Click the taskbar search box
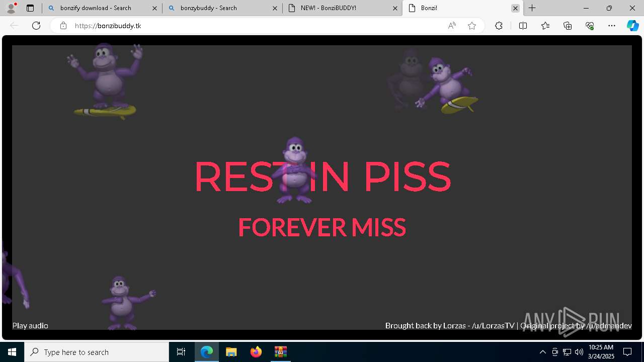The width and height of the screenshot is (644, 362). click(x=97, y=352)
